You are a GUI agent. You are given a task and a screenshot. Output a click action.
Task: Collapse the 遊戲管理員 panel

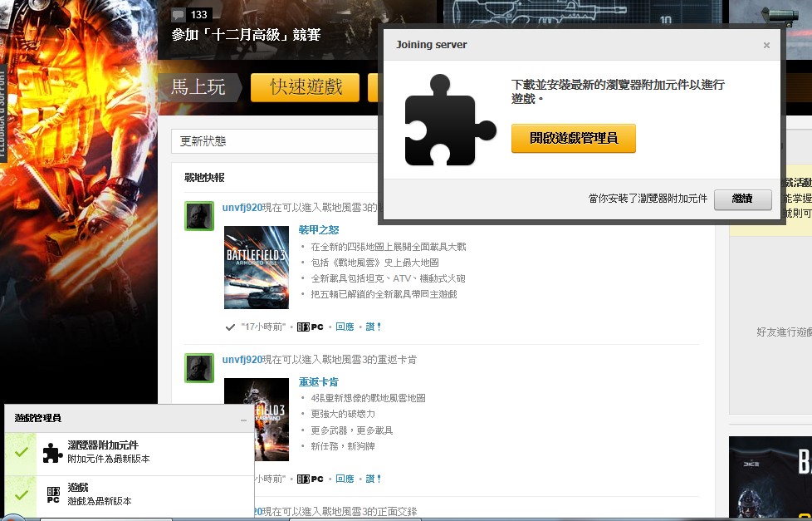(243, 420)
